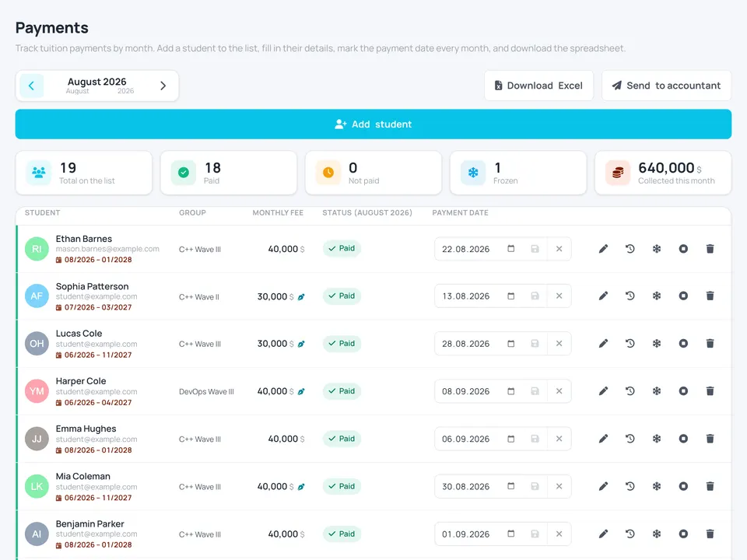Delete Ethan Barnes with trash icon
The width and height of the screenshot is (747, 560).
coord(710,249)
